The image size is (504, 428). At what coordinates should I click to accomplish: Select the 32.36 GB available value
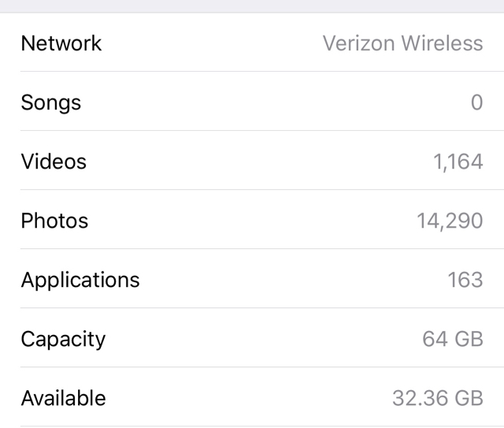[437, 398]
